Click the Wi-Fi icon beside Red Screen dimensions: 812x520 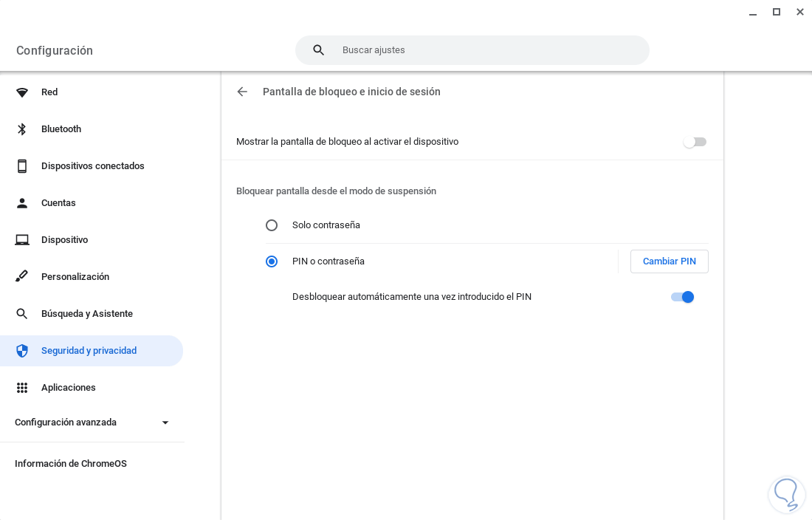[22, 92]
